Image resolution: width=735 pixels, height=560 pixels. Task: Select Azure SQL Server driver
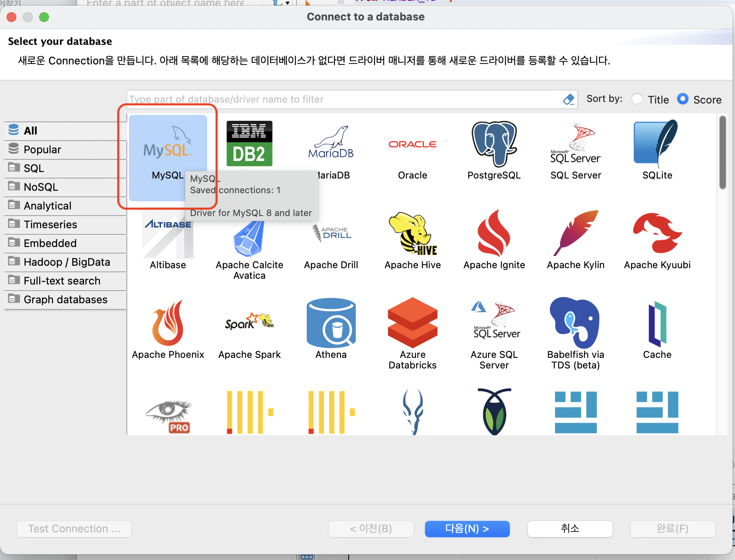tap(494, 336)
